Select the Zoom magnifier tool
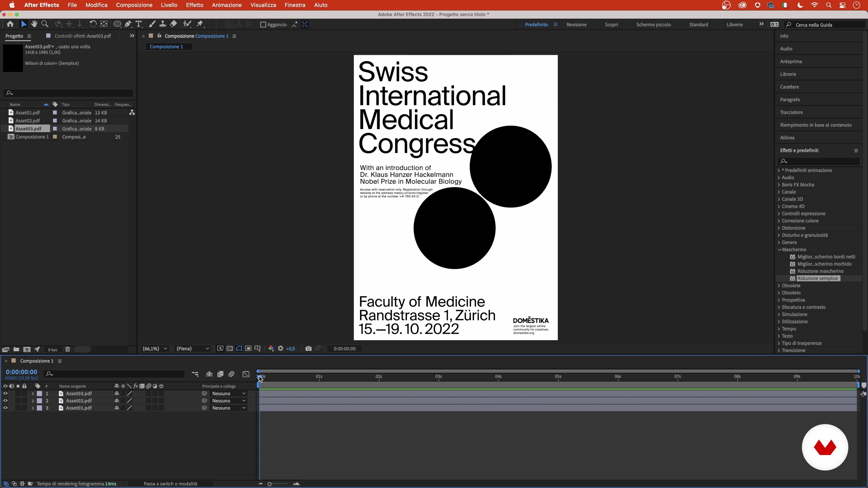Screen dimensions: 868x488 45,24
